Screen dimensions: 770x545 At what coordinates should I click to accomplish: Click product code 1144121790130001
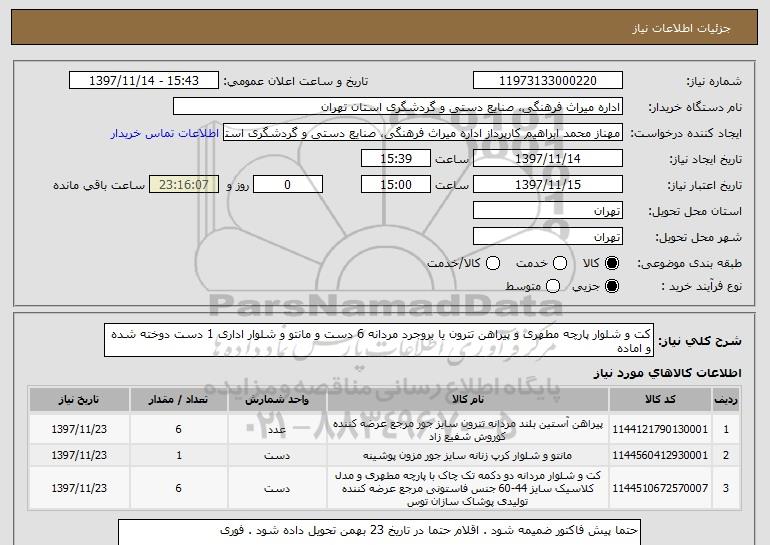click(x=660, y=429)
